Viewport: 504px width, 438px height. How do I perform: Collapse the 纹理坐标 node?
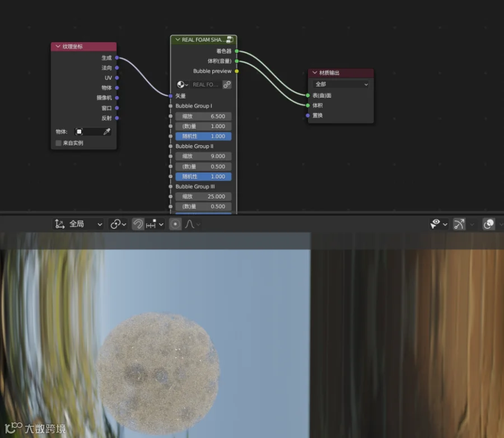[x=58, y=46]
